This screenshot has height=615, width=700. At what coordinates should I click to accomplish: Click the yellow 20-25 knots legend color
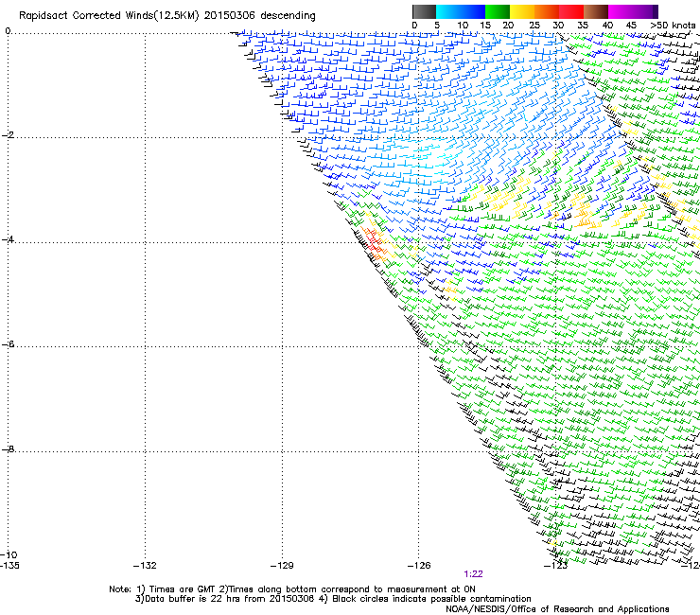[522, 11]
